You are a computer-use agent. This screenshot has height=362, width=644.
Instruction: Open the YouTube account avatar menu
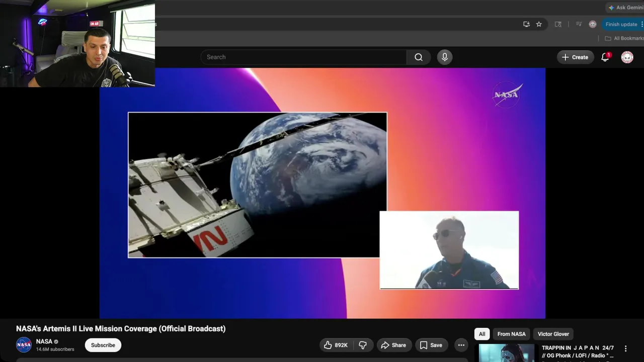point(627,57)
